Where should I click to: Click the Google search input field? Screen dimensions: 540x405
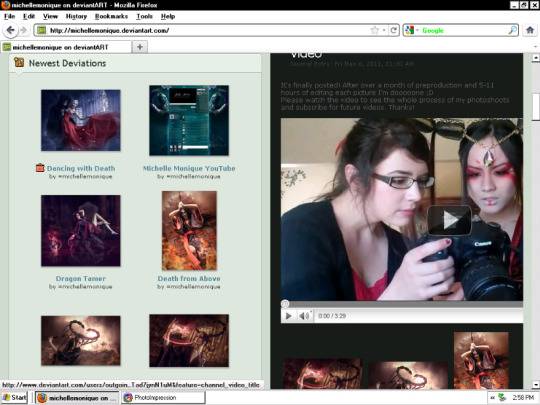[463, 30]
